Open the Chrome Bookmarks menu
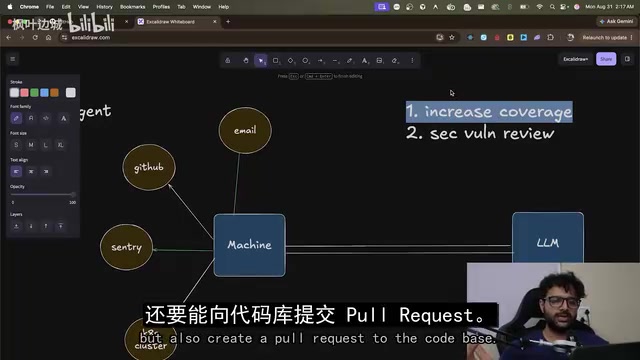Viewport: 640px width, 360px height. pos(132,7)
